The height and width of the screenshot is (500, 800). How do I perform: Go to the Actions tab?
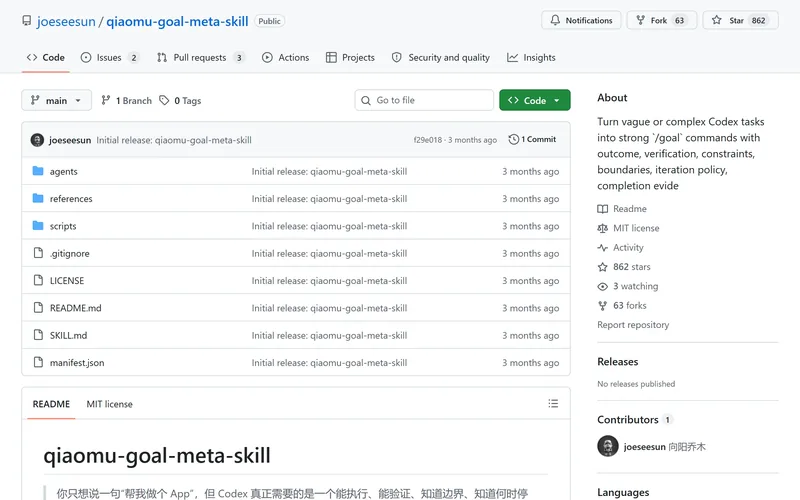[286, 58]
